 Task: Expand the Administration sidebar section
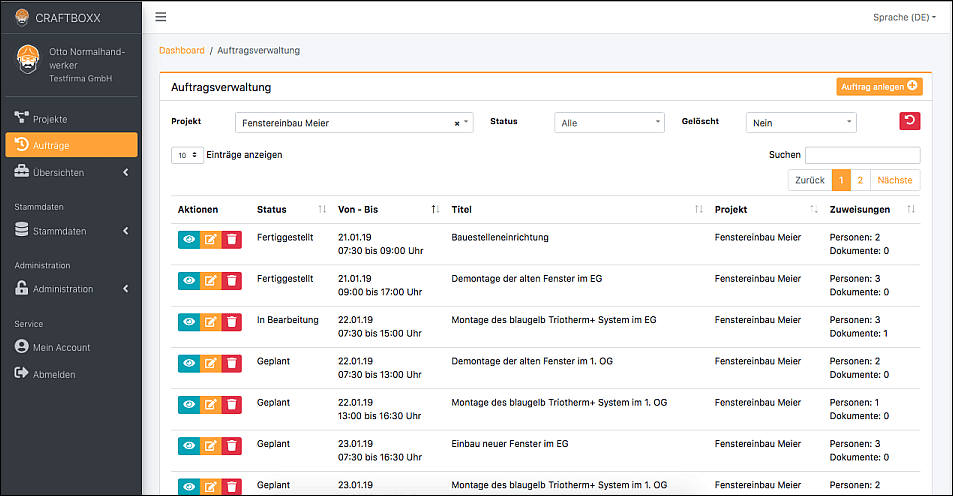72,289
